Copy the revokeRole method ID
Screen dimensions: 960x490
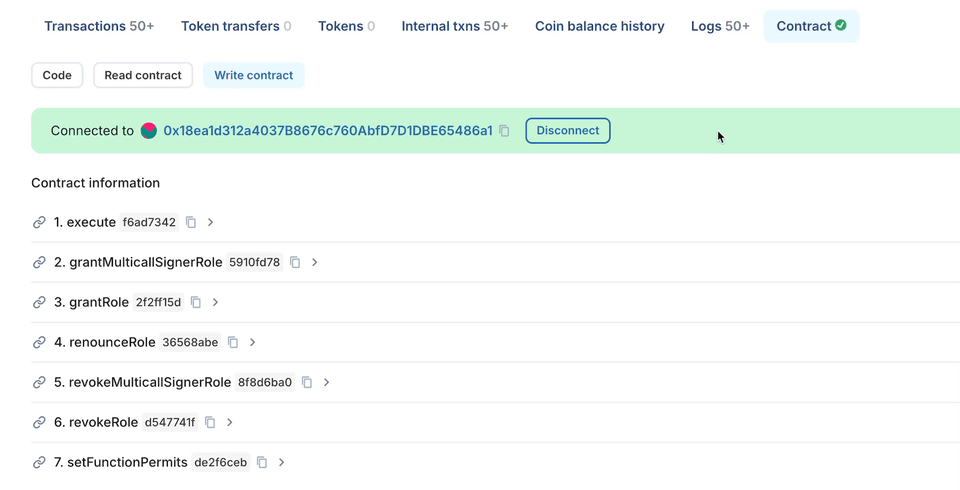click(x=210, y=422)
